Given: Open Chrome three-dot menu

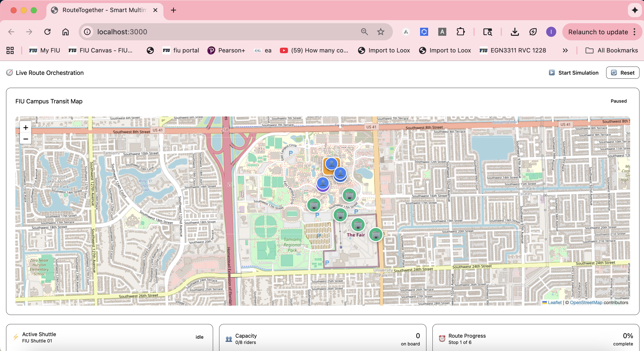Looking at the screenshot, I should pyautogui.click(x=634, y=32).
